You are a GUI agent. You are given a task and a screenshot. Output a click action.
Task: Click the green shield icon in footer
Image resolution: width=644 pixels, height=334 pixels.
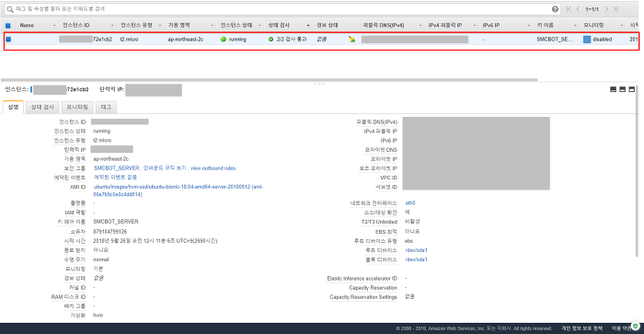(636, 327)
